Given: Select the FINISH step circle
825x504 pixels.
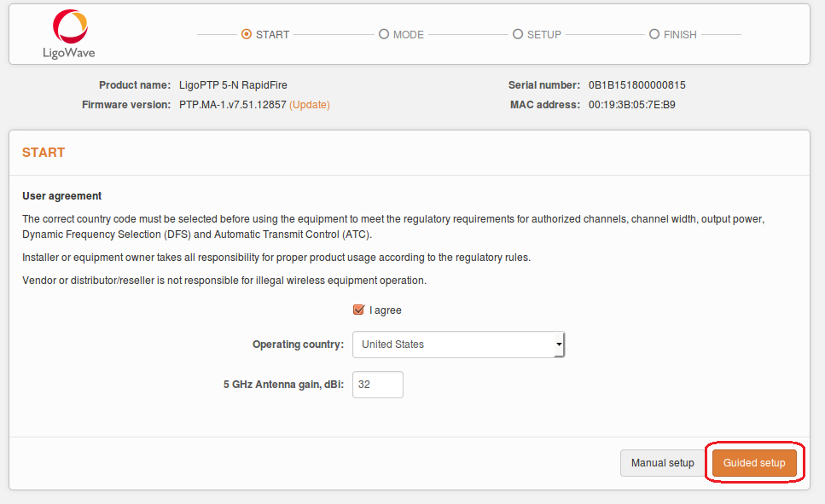Looking at the screenshot, I should tap(654, 34).
